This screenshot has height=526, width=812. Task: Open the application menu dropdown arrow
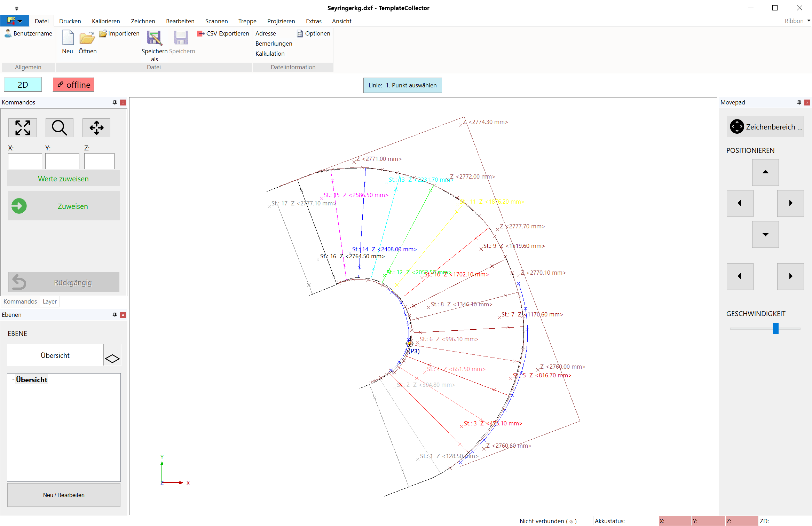20,21
